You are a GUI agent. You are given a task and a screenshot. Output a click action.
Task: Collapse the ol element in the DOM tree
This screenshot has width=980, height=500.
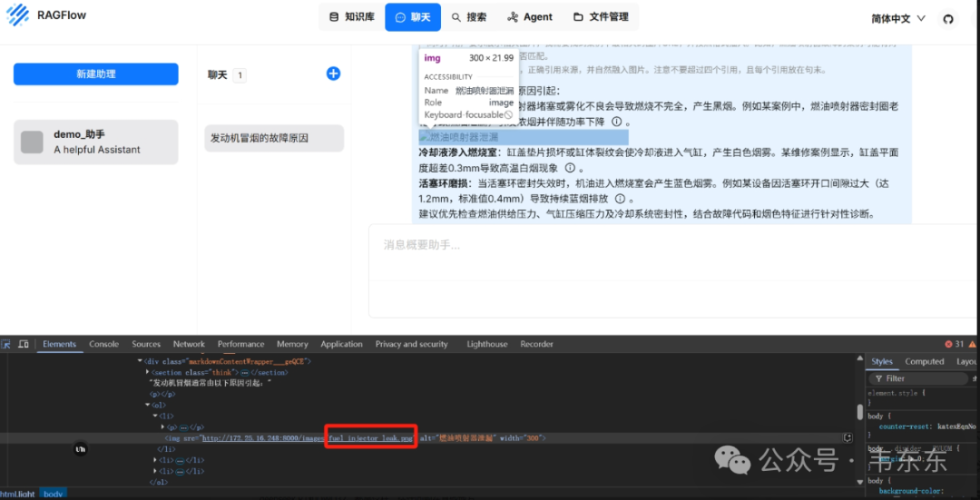coord(148,405)
